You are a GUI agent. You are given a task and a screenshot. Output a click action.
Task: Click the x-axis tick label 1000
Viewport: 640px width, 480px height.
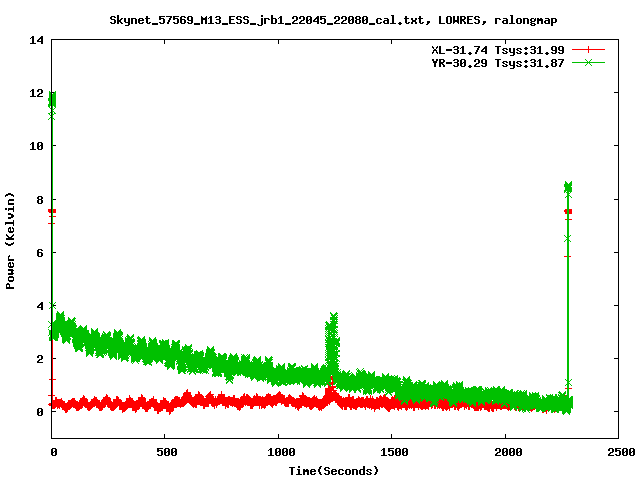[281, 452]
